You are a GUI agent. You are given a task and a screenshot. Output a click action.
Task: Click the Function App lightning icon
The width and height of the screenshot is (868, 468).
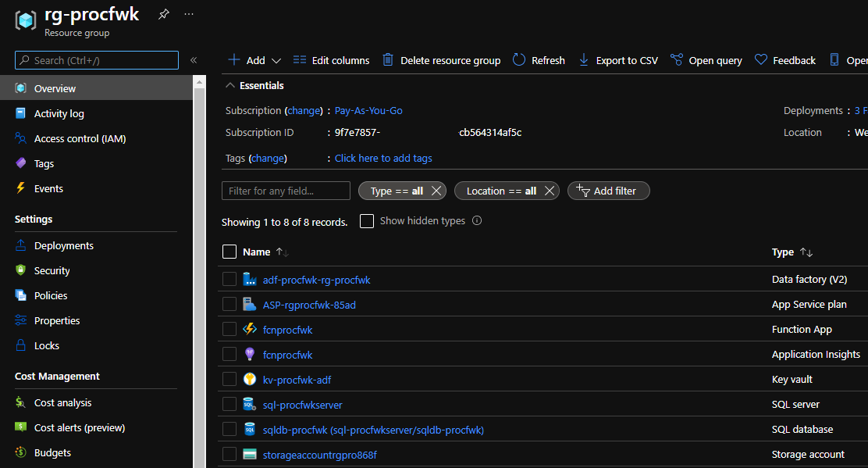(250, 329)
